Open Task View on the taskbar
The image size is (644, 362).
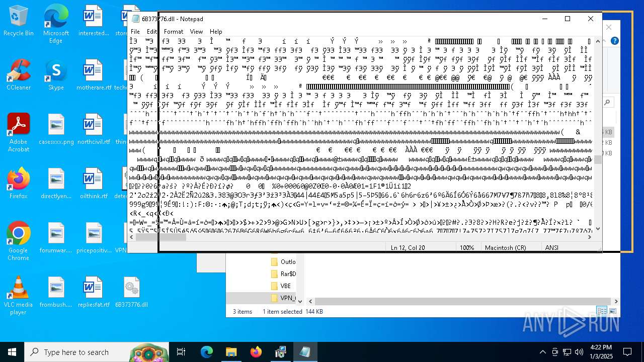182,352
